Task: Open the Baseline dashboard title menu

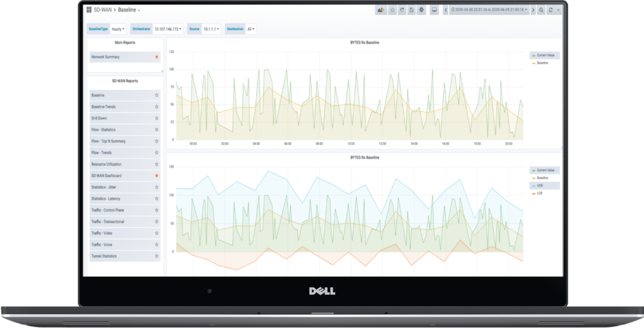Action: [x=129, y=11]
